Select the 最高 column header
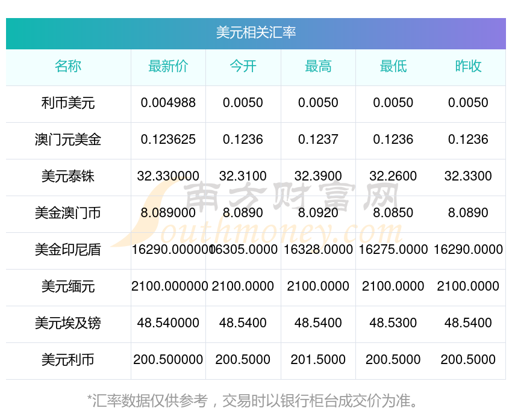The height and width of the screenshot is (420, 512). [318, 66]
